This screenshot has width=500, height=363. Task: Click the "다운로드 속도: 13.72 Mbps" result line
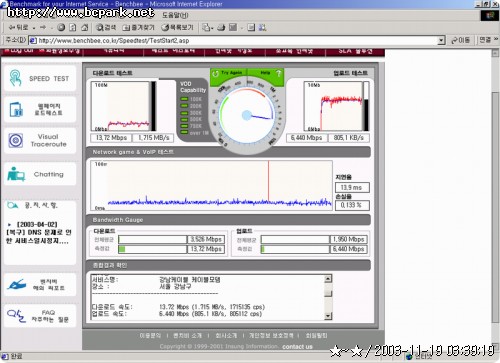click(178, 307)
